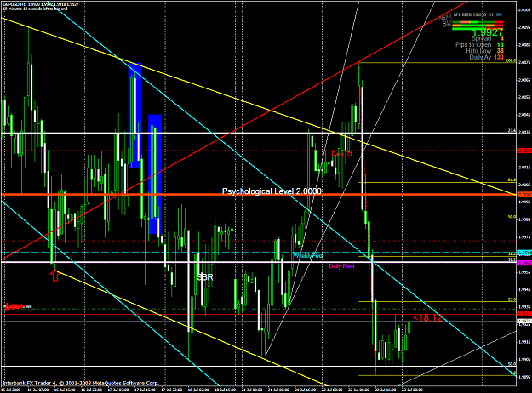Click the 'Daily R1' red label
The image size is (532, 393).
(341, 154)
